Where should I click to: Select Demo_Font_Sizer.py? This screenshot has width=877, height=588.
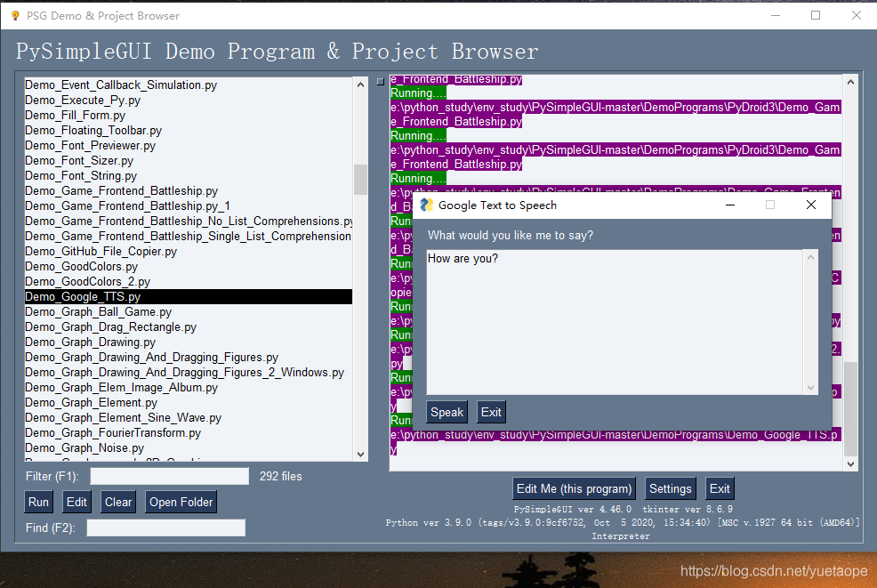point(188,161)
